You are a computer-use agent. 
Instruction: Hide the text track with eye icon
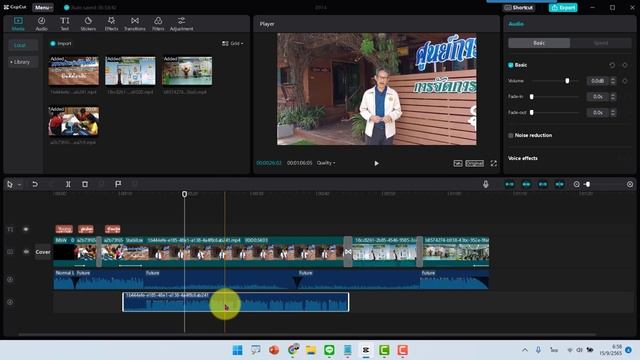(26, 229)
